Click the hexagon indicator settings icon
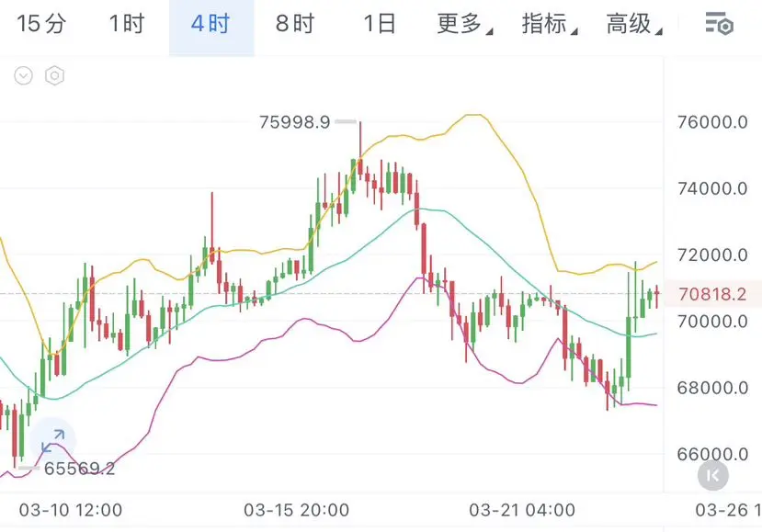This screenshot has width=762, height=532. [54, 75]
